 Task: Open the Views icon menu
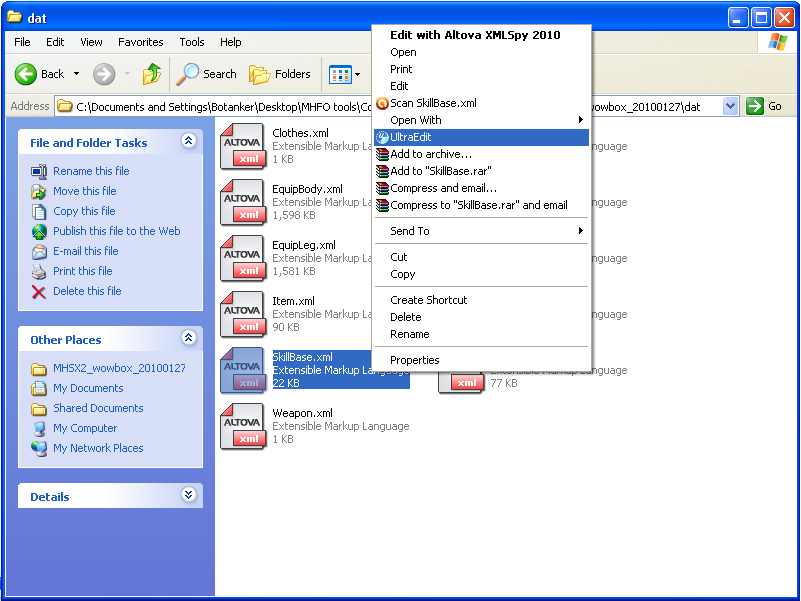344,74
